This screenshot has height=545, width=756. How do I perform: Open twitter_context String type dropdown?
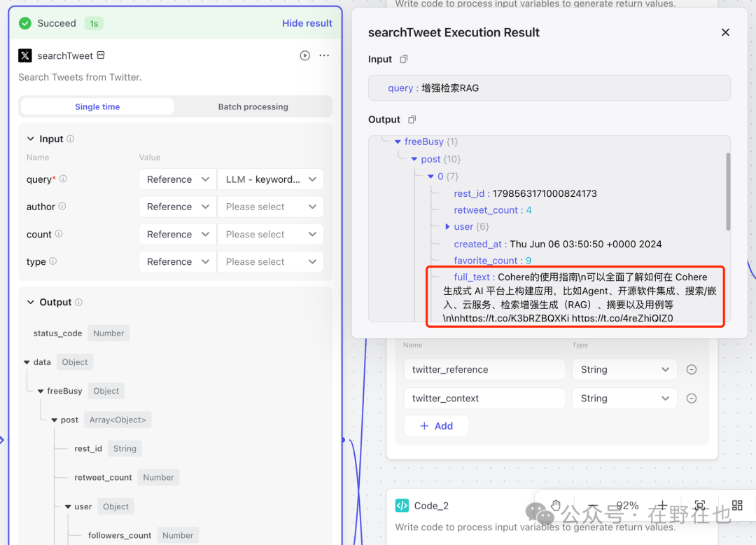click(624, 399)
